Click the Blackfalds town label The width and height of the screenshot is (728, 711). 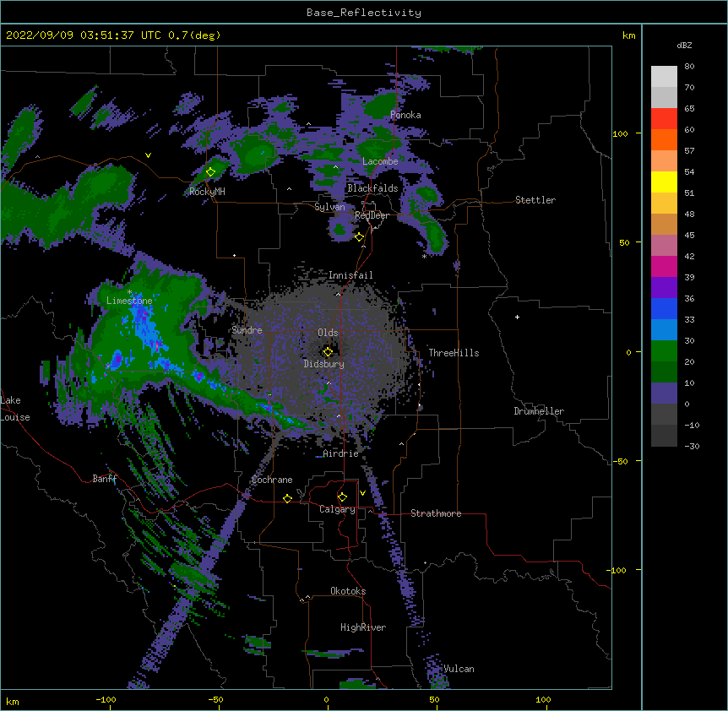tap(372, 188)
